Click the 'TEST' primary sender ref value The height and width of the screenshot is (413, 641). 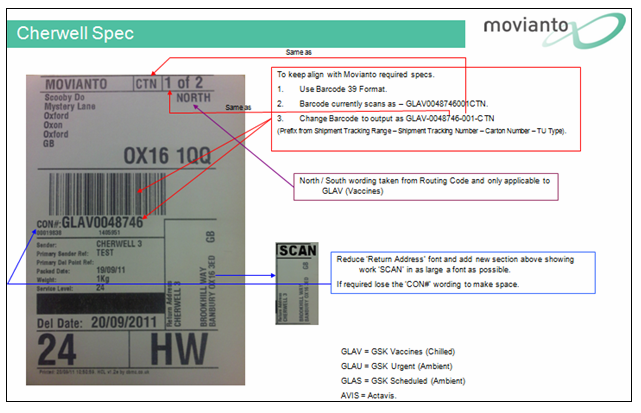[105, 253]
